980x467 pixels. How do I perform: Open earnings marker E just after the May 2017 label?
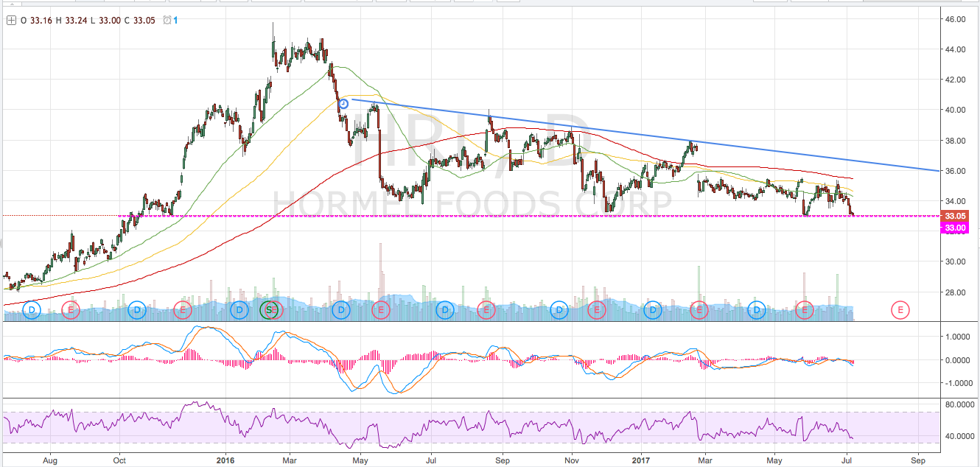tap(805, 310)
